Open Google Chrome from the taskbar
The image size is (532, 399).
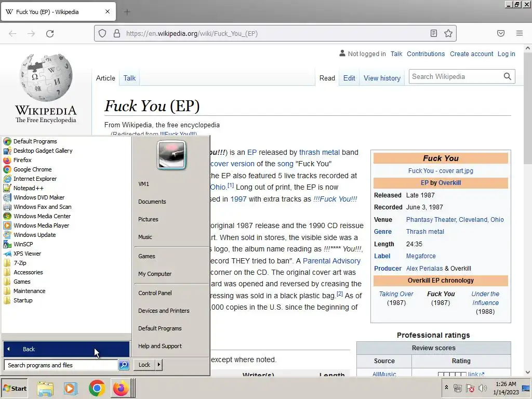97,388
